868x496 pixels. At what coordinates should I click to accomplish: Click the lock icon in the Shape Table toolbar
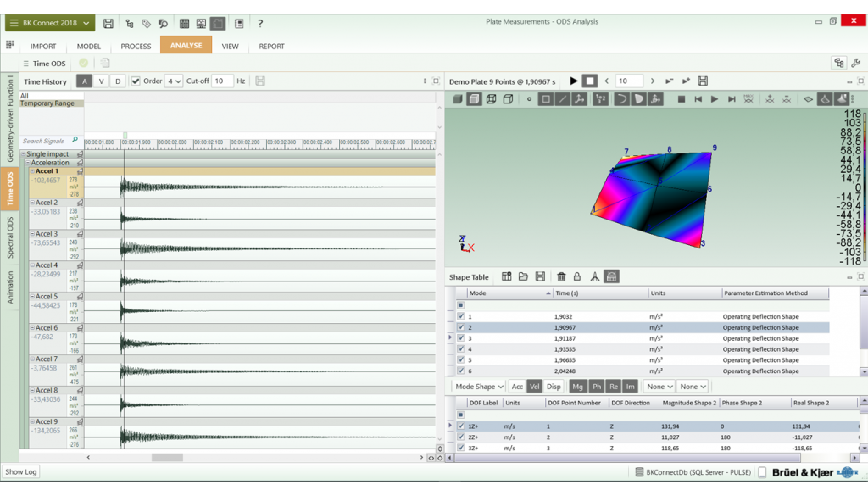577,276
